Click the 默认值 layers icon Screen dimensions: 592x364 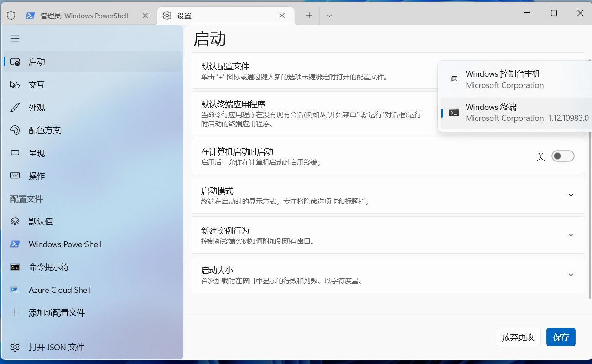tap(15, 221)
